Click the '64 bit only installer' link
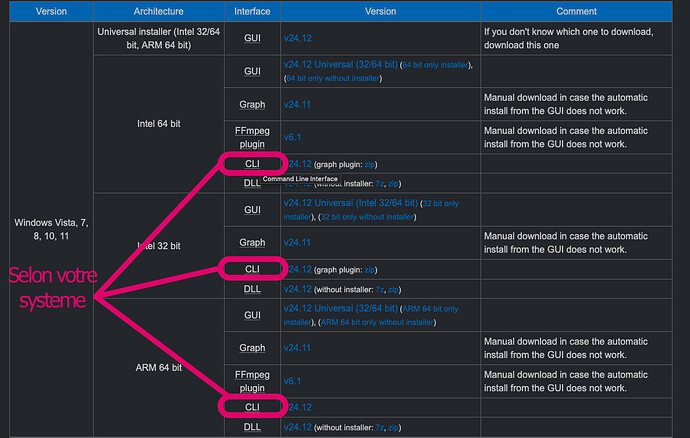This screenshot has height=438, width=690. coord(432,65)
